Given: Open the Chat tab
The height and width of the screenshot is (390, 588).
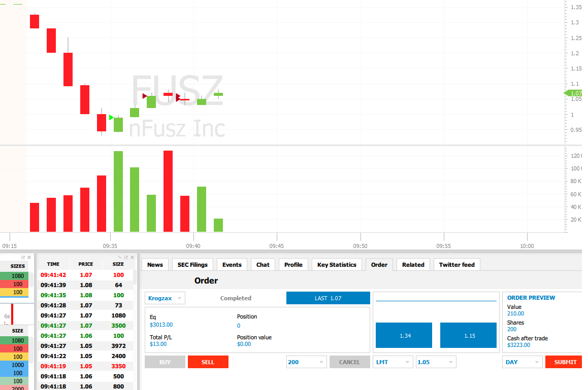Looking at the screenshot, I should click(x=263, y=265).
